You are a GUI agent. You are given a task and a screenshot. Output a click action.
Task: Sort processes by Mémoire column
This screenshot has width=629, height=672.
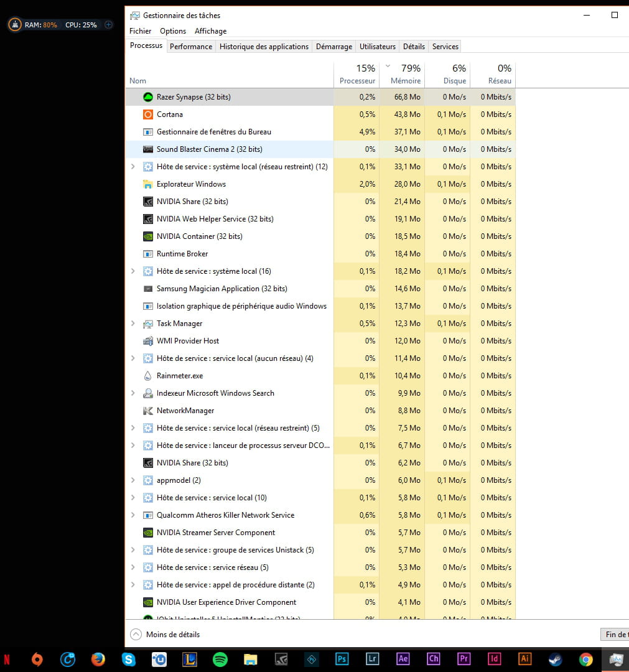coord(403,75)
